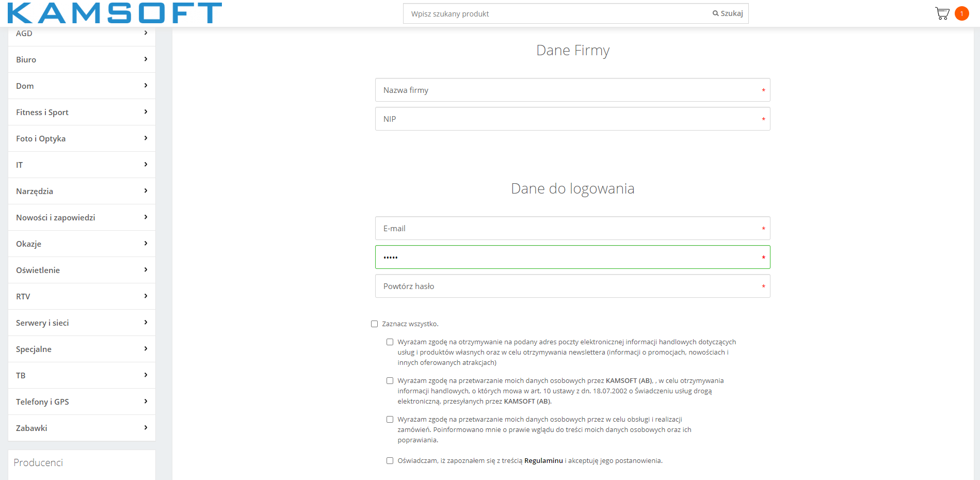Expand the Fitness i Sport chevron
The width and height of the screenshot is (980, 480).
point(146,112)
